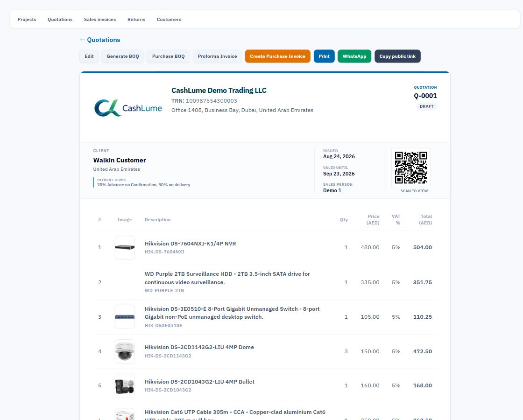This screenshot has height=420, width=523.
Task: Click company name CashLume Demo Trading LLC
Action: pyautogui.click(x=219, y=91)
